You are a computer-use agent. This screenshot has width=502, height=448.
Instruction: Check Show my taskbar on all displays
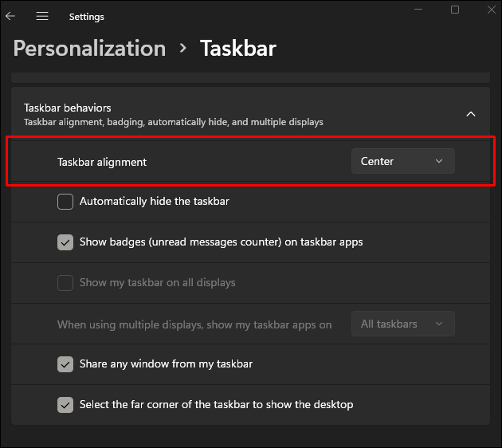coord(65,283)
